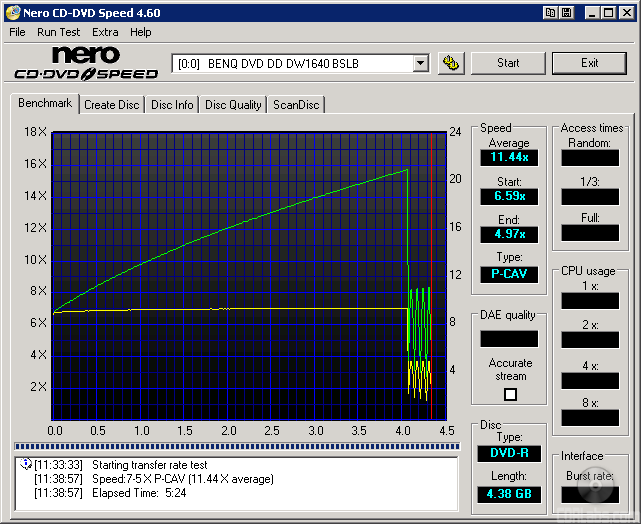
Task: Click the save icon in title bar
Action: [567, 13]
